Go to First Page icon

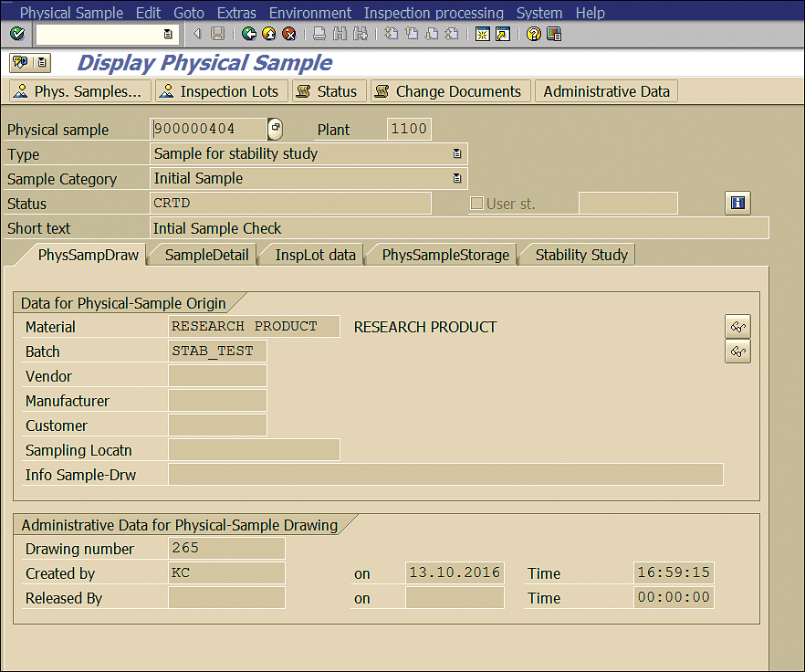click(392, 35)
